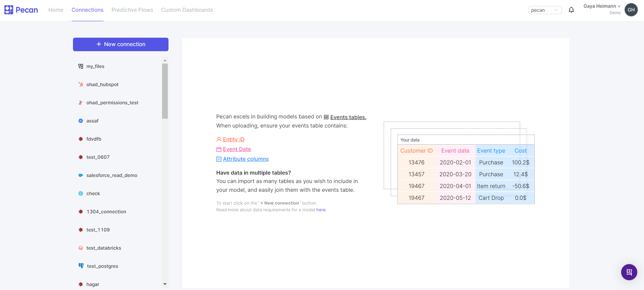
Task: Select the fdvdfb connection
Action: [x=94, y=139]
